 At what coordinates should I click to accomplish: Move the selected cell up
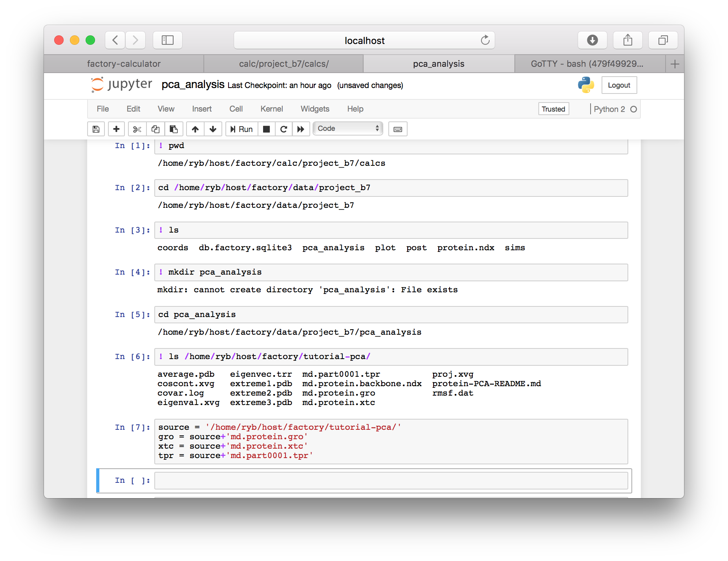(195, 129)
